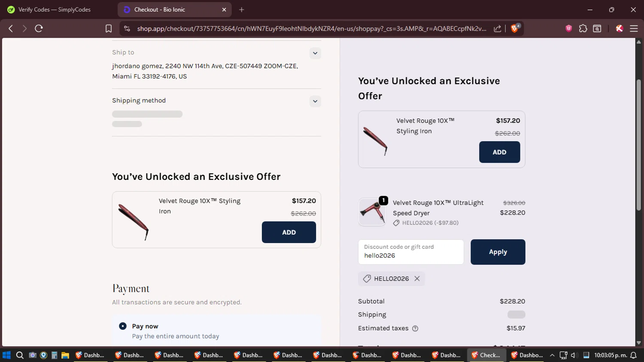Click the Velvet Rouge Speed Dryer thumbnail
Viewport: 644px width, 362px height.
tap(372, 212)
